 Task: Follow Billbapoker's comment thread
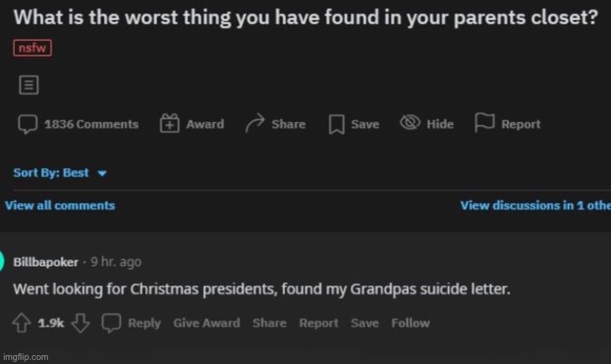pyautogui.click(x=410, y=322)
